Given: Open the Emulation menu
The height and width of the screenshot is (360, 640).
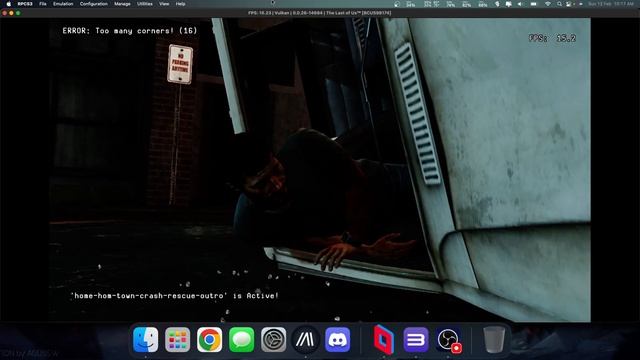Looking at the screenshot, I should tap(63, 4).
